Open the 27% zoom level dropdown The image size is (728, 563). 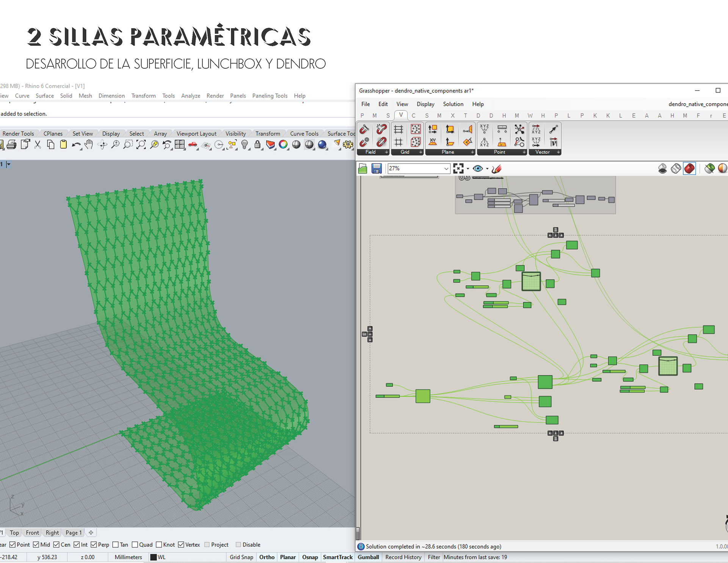[x=446, y=168]
